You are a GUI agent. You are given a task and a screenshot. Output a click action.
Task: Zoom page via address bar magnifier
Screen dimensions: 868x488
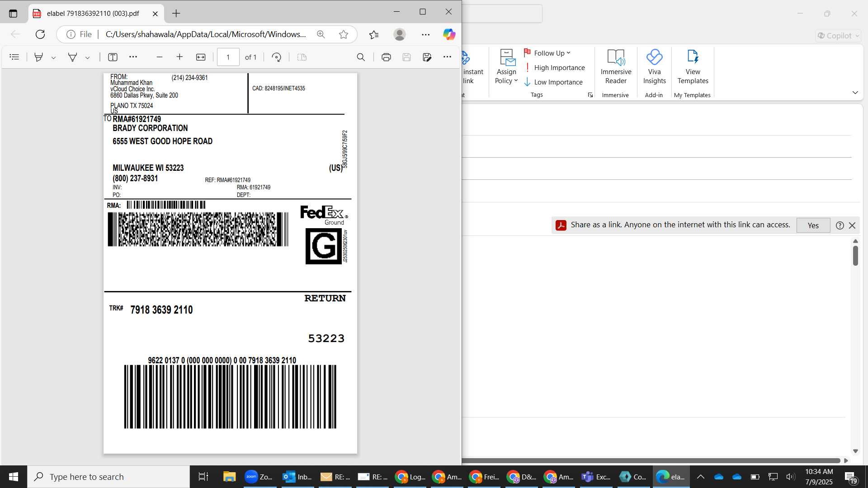(x=321, y=34)
